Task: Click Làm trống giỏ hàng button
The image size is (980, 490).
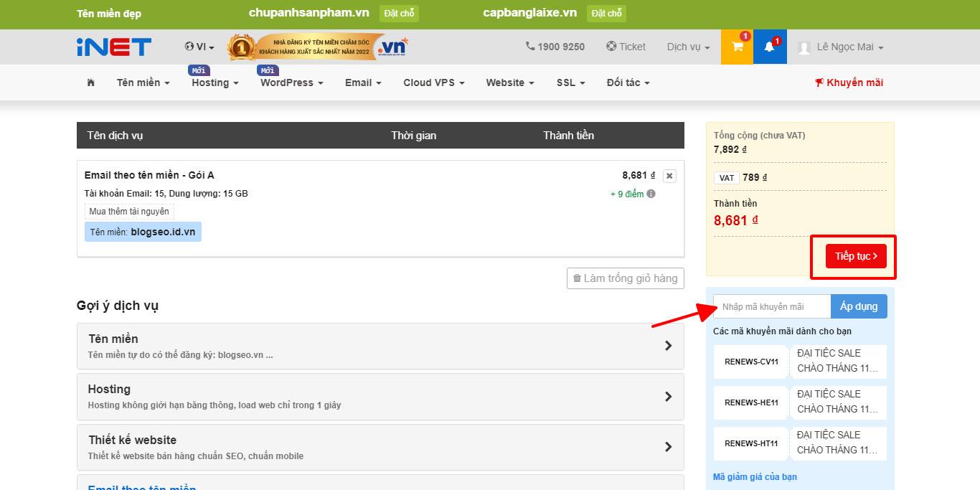Action: pos(626,278)
